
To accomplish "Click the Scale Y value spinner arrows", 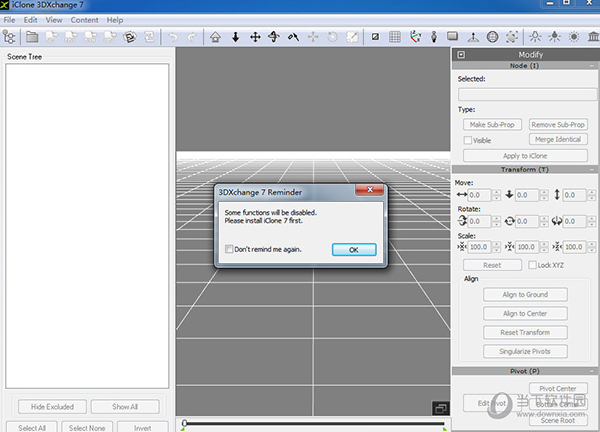I will pyautogui.click(x=544, y=247).
